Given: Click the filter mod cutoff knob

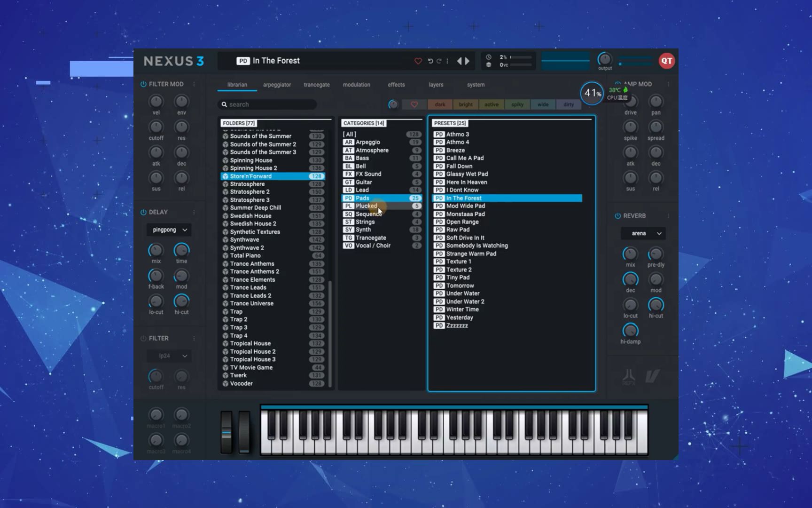Looking at the screenshot, I should 156,127.
